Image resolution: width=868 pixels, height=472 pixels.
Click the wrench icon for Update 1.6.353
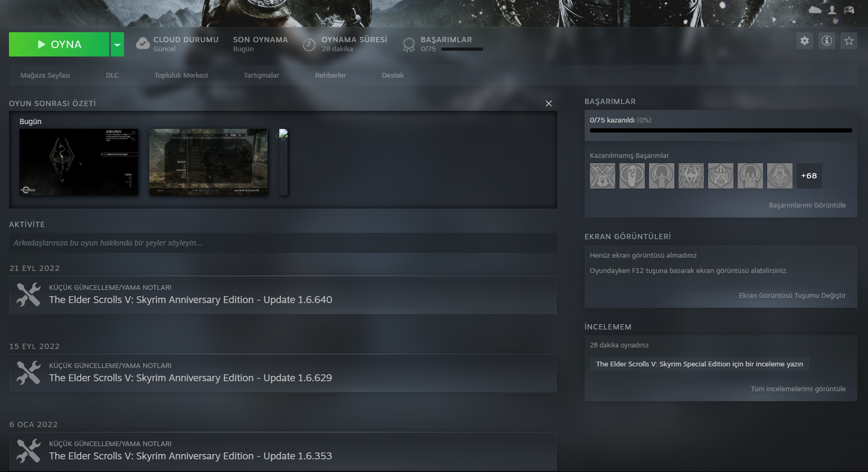tap(28, 451)
